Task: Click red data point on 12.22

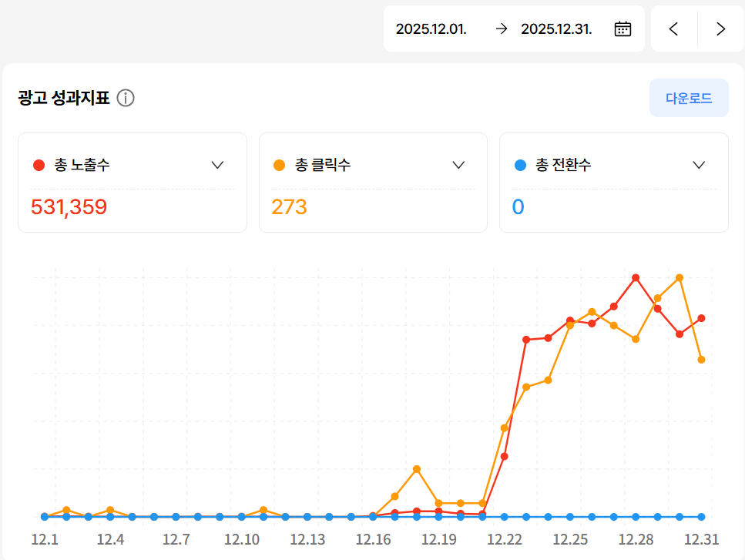Action: click(x=505, y=457)
